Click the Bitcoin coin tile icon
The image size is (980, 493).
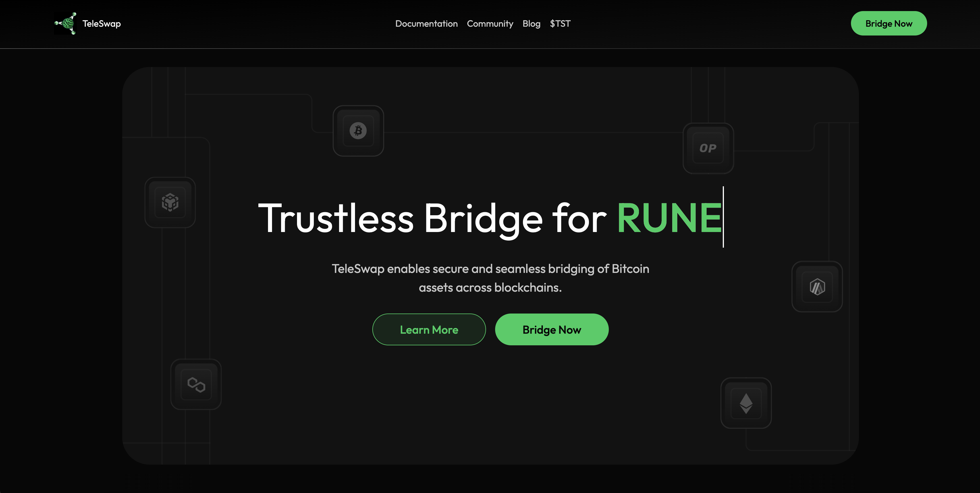(x=358, y=131)
